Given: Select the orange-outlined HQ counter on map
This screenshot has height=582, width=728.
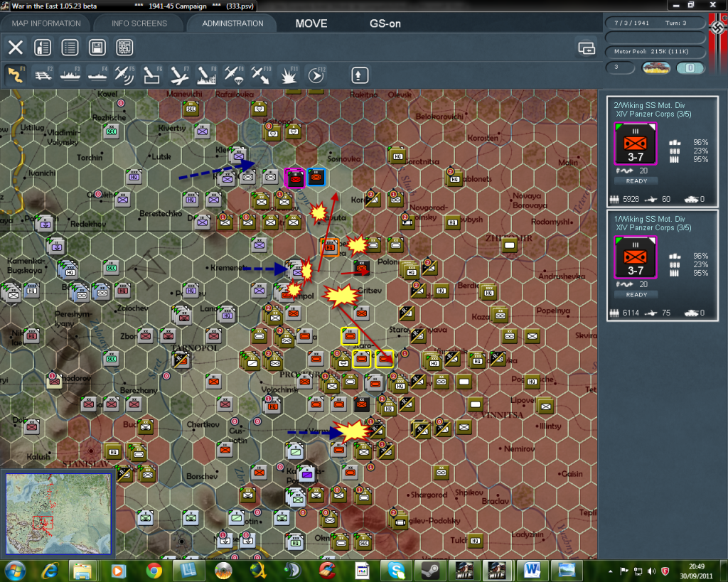Looking at the screenshot, I should click(x=329, y=247).
